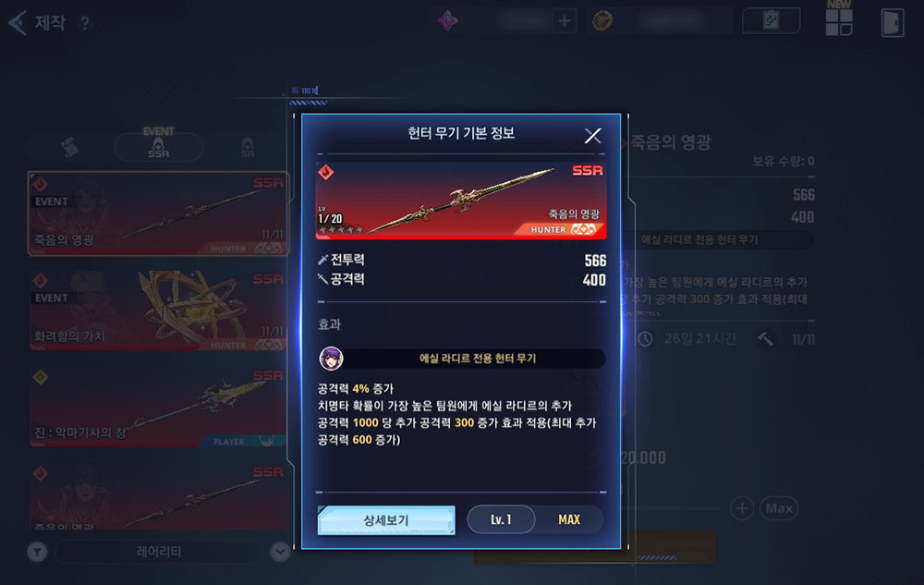Click the gold coin currency icon

pyautogui.click(x=602, y=20)
